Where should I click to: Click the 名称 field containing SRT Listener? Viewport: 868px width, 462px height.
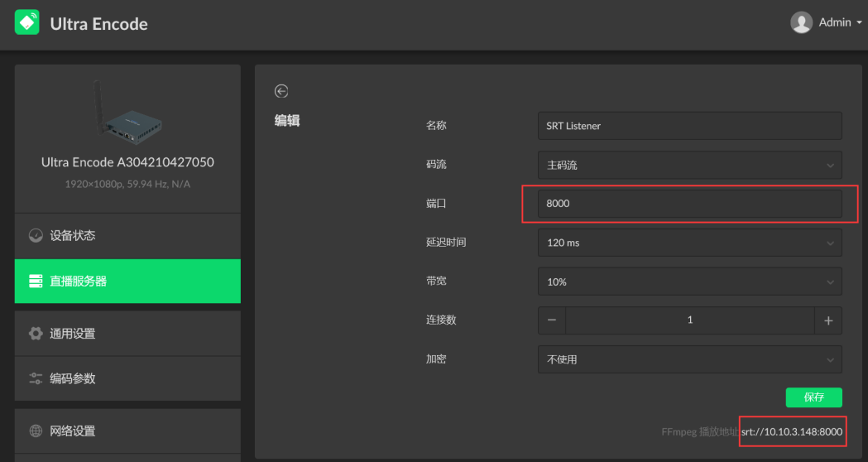coord(690,126)
